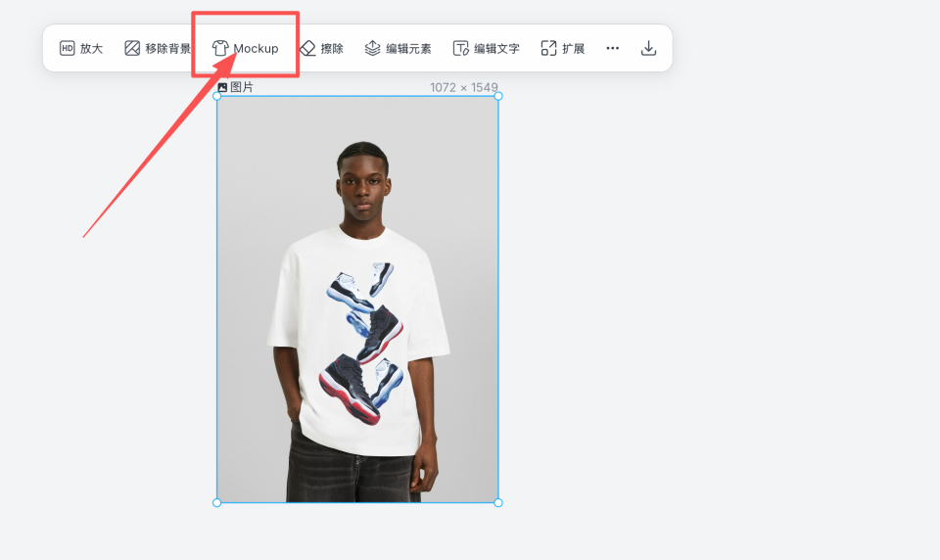The width and height of the screenshot is (940, 560).
Task: Click the top-left selection handle
Action: [x=217, y=96]
